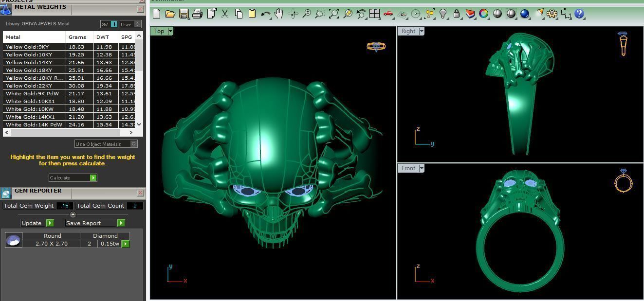Viewport: 644px width, 301px height.
Task: Expand the Round Diamond 0.15tw row arrow
Action: click(126, 244)
